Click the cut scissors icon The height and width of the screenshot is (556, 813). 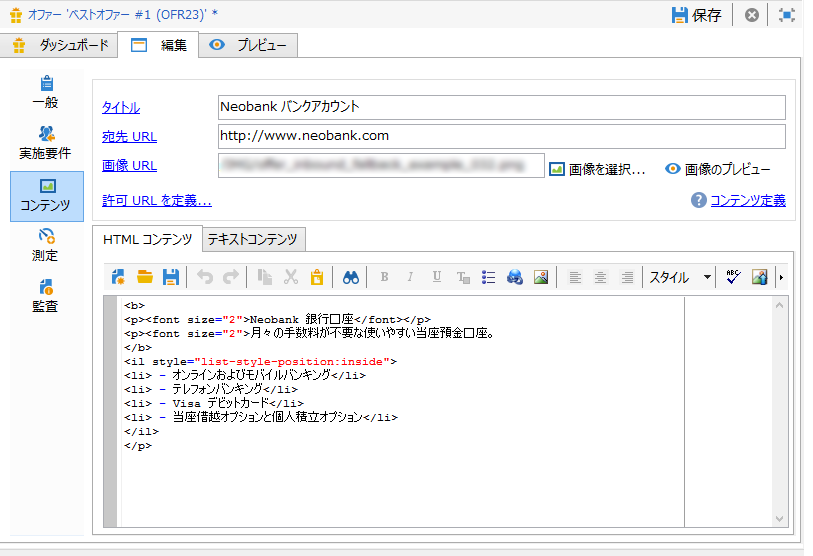[x=291, y=277]
